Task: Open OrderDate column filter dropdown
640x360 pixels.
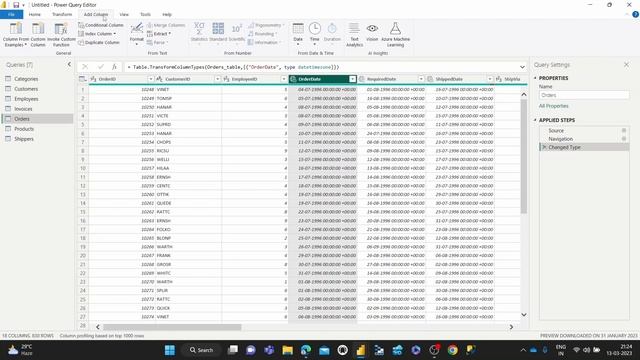Action: click(x=352, y=79)
